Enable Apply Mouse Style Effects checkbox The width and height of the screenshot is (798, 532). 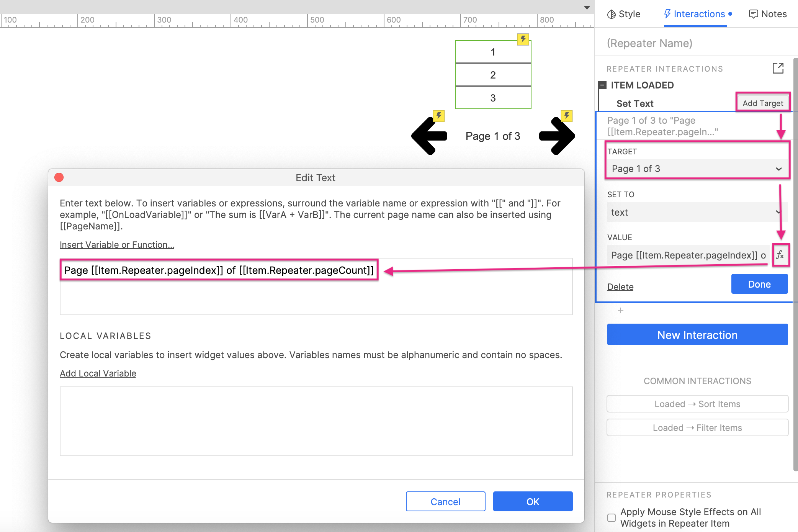pyautogui.click(x=612, y=518)
